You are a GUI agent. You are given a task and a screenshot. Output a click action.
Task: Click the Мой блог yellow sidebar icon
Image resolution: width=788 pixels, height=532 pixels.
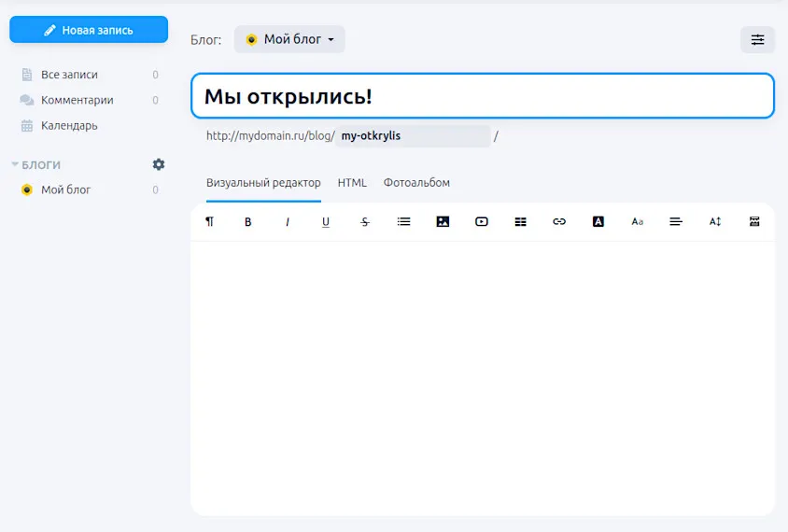pos(27,189)
